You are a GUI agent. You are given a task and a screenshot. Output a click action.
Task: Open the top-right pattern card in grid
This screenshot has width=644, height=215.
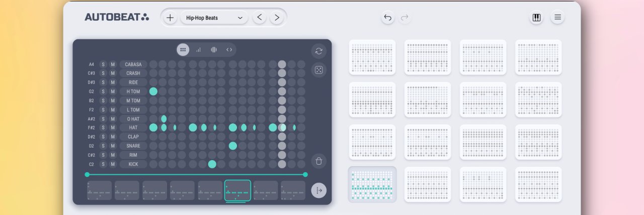538,57
